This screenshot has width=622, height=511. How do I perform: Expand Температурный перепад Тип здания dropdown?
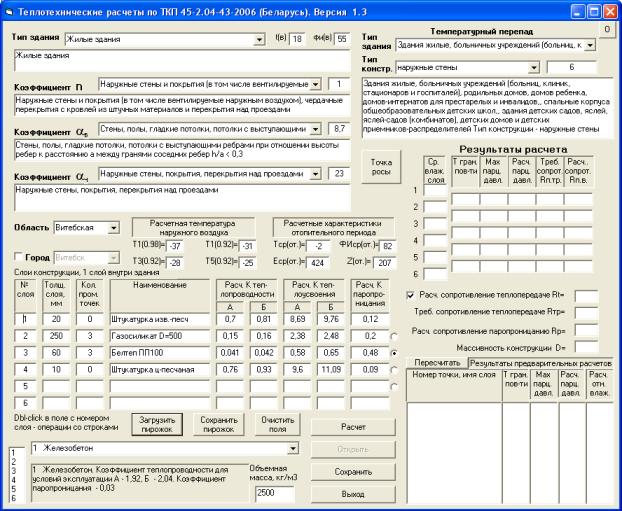point(589,45)
